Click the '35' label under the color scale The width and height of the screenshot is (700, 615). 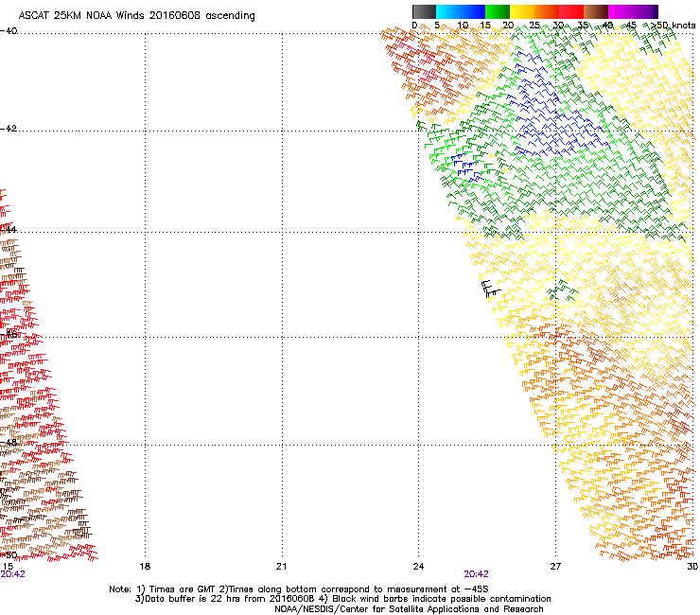[583, 26]
